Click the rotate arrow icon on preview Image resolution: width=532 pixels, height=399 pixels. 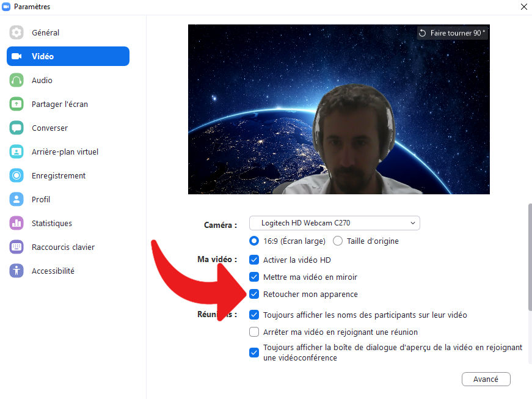(423, 33)
